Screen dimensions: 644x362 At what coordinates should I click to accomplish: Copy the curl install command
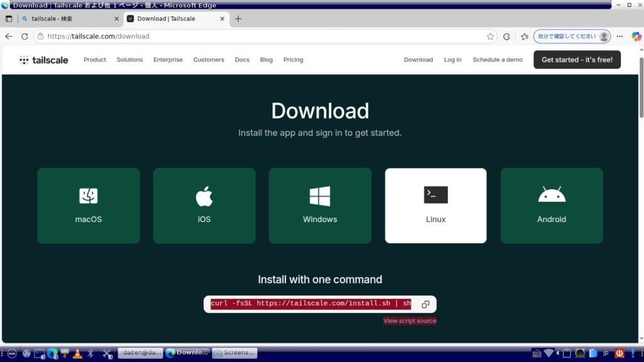pyautogui.click(x=425, y=304)
